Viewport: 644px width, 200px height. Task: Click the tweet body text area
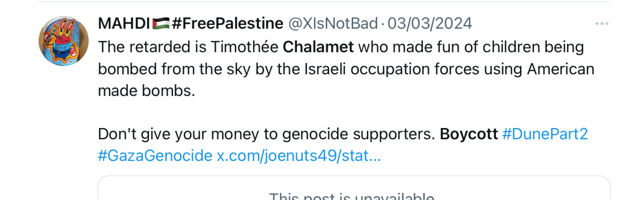(x=301, y=68)
